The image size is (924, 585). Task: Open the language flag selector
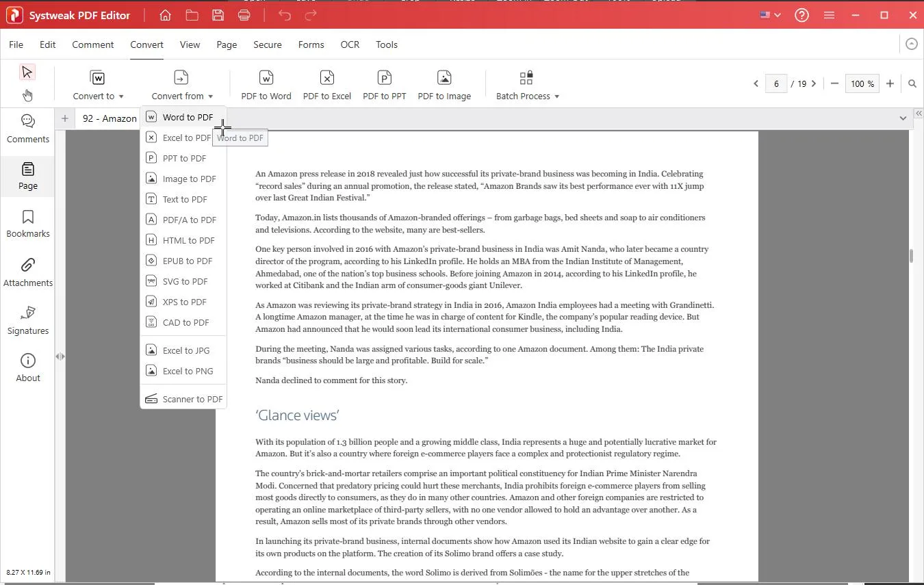pyautogui.click(x=770, y=15)
